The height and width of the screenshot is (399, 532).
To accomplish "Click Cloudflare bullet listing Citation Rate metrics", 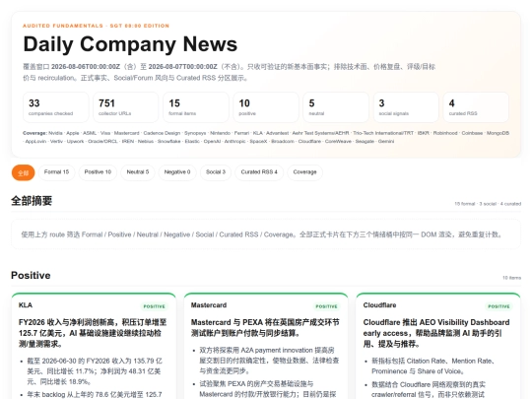I will point(432,366).
